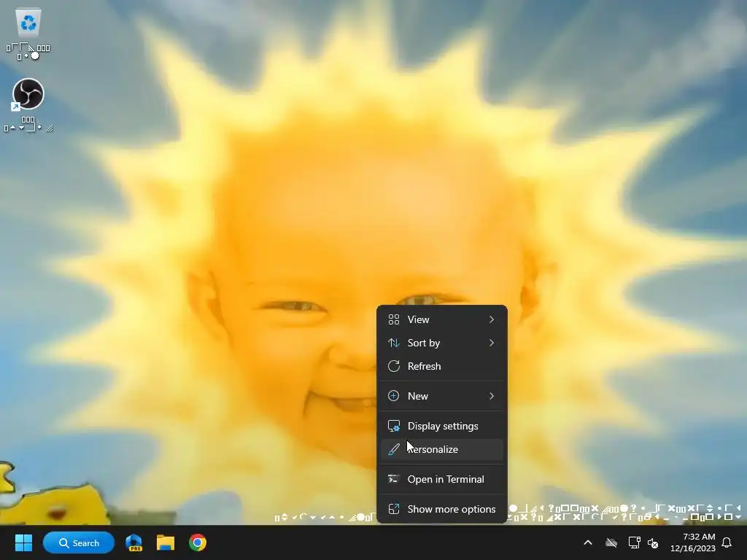The image size is (747, 560).
Task: Select Open in Terminal
Action: [x=441, y=480]
